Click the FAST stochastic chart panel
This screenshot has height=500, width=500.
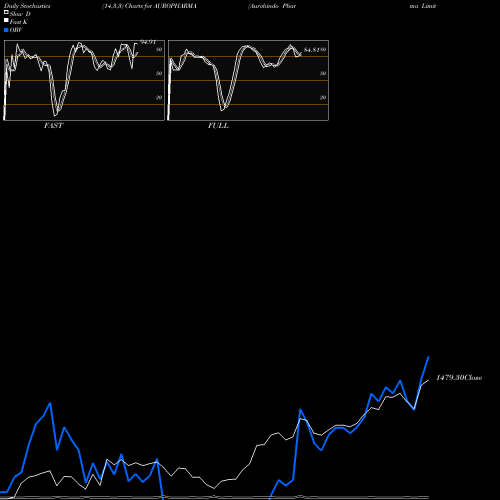coord(84,80)
